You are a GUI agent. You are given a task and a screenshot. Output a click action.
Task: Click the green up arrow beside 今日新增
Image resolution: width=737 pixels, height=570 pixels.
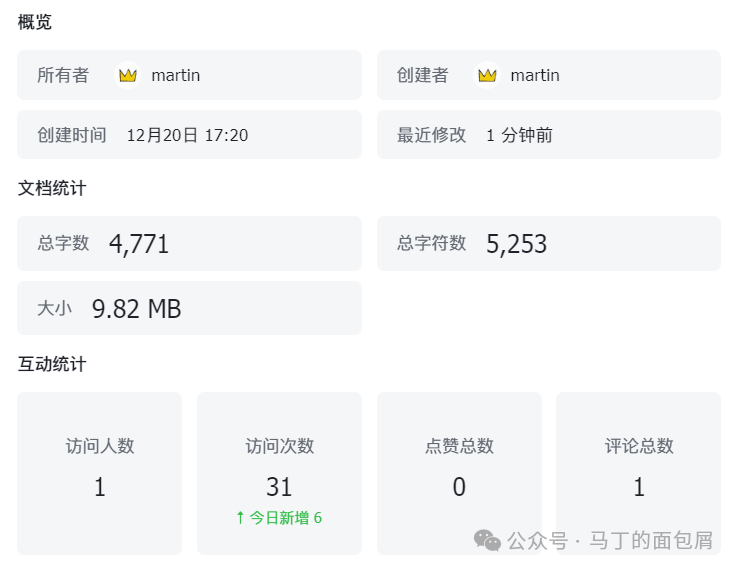tap(240, 517)
